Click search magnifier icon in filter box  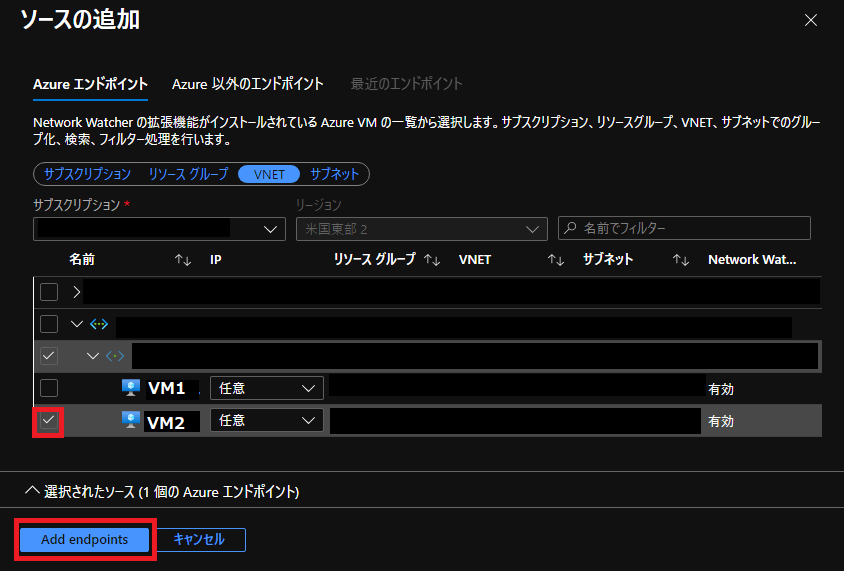pyautogui.click(x=570, y=228)
